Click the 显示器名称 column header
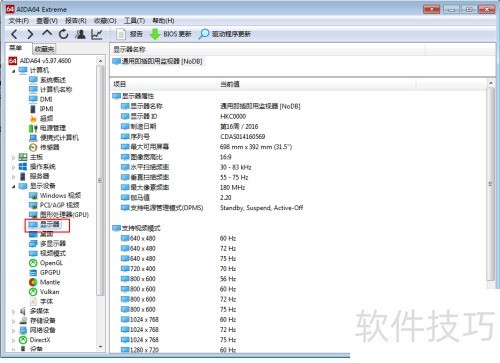The height and width of the screenshot is (363, 500). pos(268,50)
